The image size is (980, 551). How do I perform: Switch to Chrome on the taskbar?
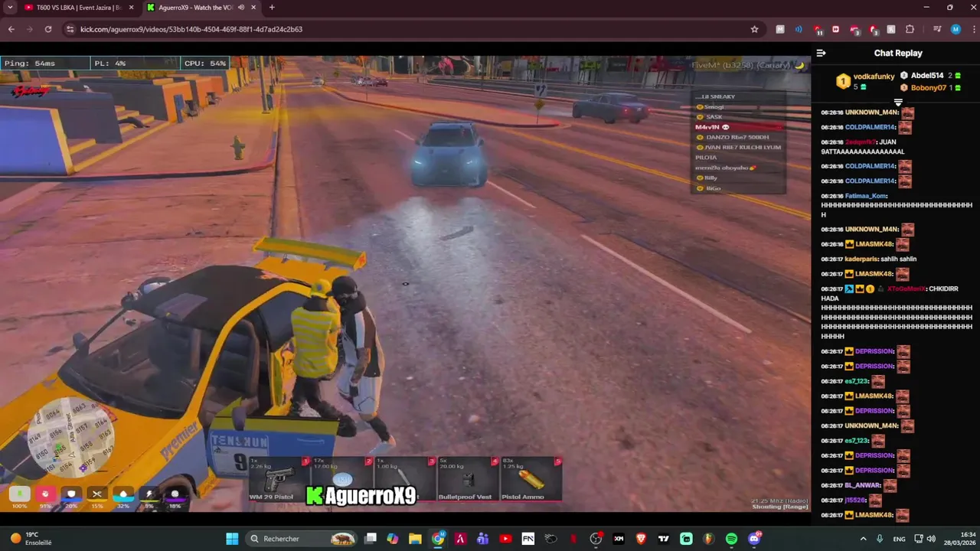(438, 539)
